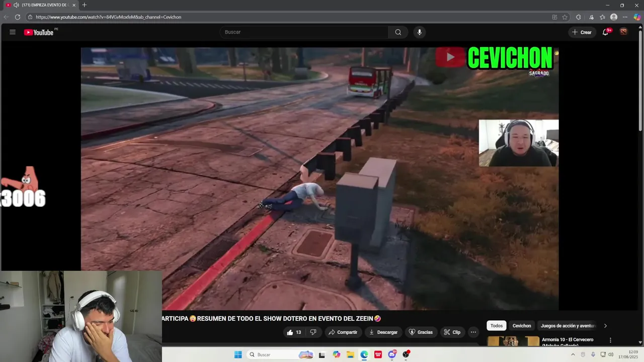Image resolution: width=644 pixels, height=362 pixels.
Task: View site information lock icon
Action: [x=30, y=17]
